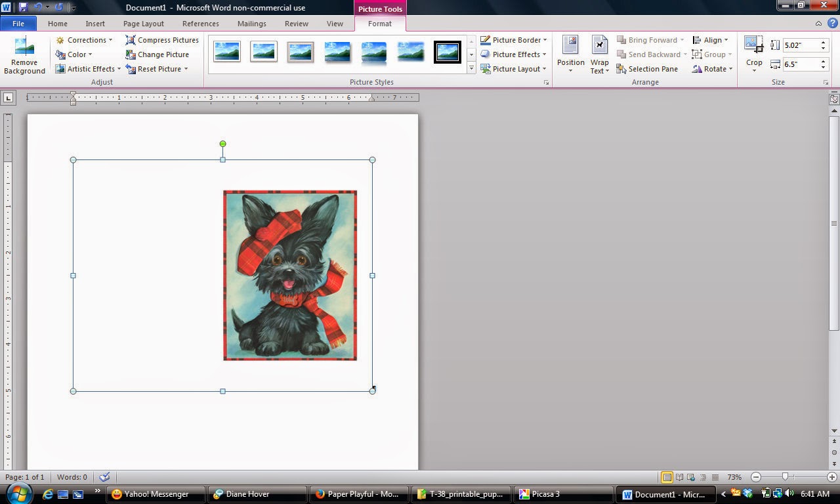
Task: Switch to the Insert tab
Action: tap(95, 24)
